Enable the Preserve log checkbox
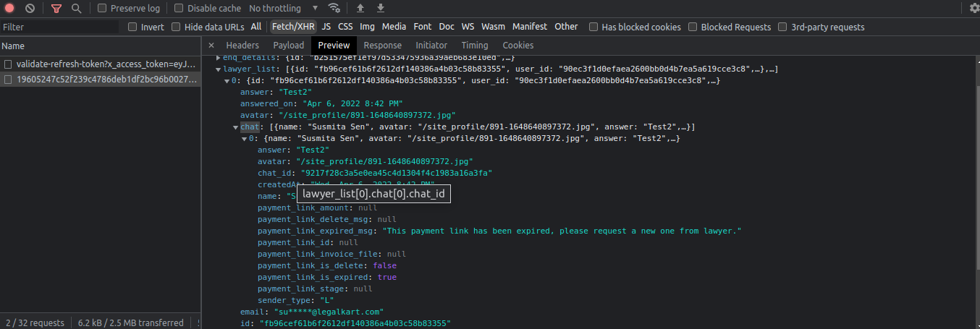Viewport: 980px width, 329px height. [102, 9]
